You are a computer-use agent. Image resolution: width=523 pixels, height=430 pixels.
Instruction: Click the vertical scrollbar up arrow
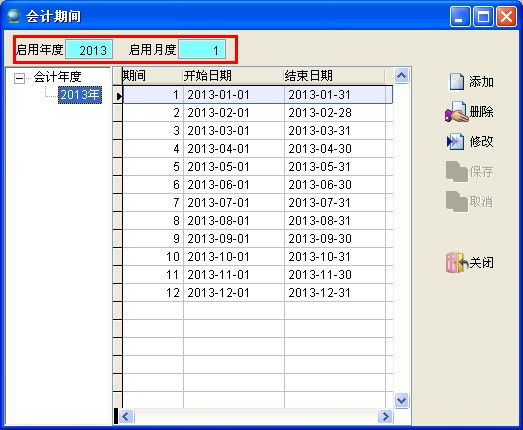[x=401, y=76]
